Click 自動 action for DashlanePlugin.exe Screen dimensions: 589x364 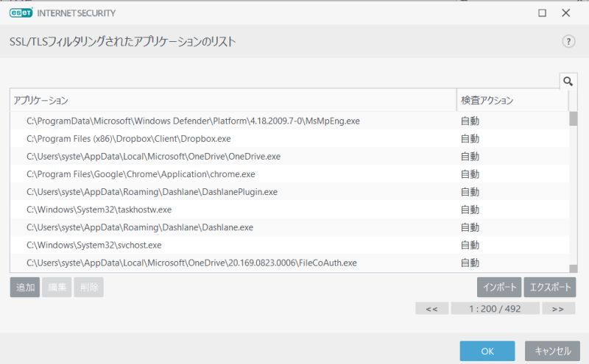point(470,192)
